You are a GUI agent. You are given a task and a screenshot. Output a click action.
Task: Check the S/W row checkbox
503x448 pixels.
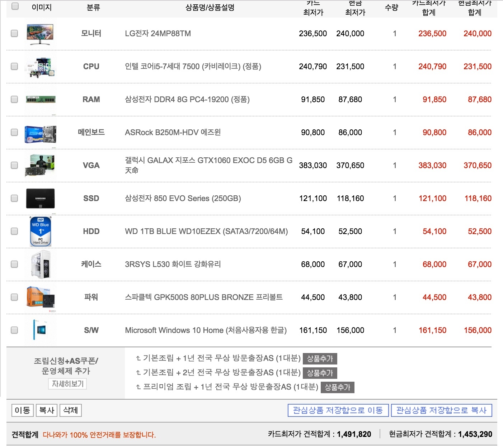pyautogui.click(x=14, y=330)
